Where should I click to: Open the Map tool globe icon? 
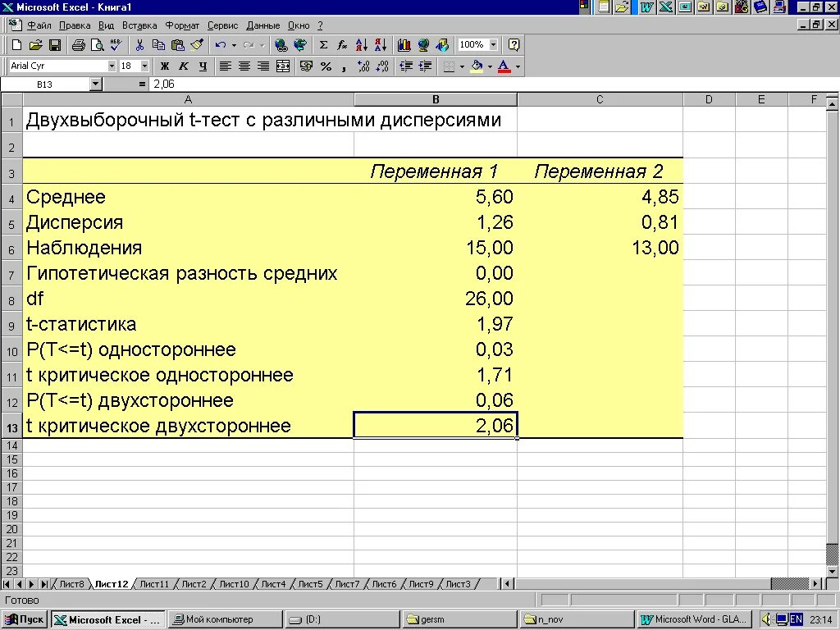pyautogui.click(x=423, y=45)
